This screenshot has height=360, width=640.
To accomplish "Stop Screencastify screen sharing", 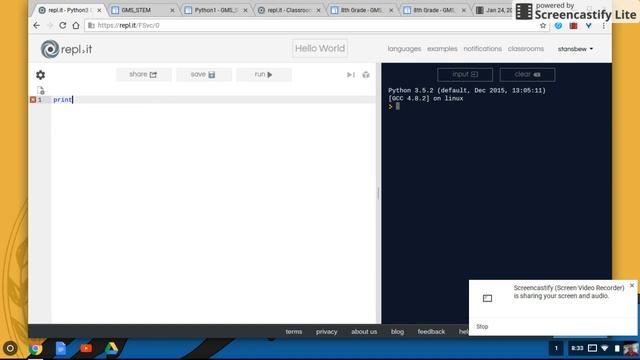I will 482,327.
